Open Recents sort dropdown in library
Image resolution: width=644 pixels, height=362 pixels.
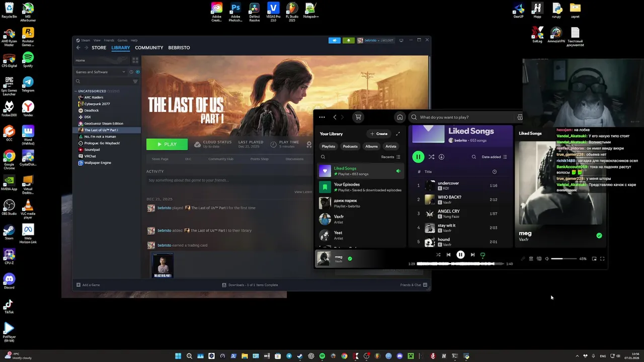(x=391, y=157)
